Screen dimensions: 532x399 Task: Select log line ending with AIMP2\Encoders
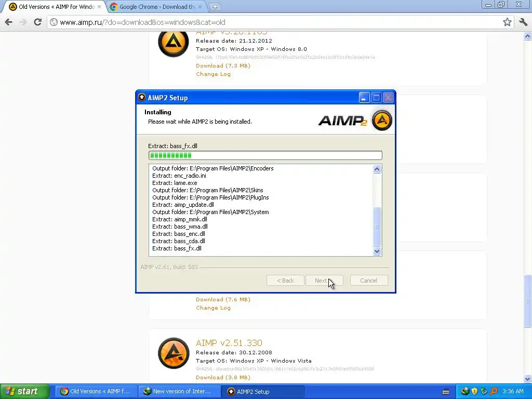pos(212,169)
